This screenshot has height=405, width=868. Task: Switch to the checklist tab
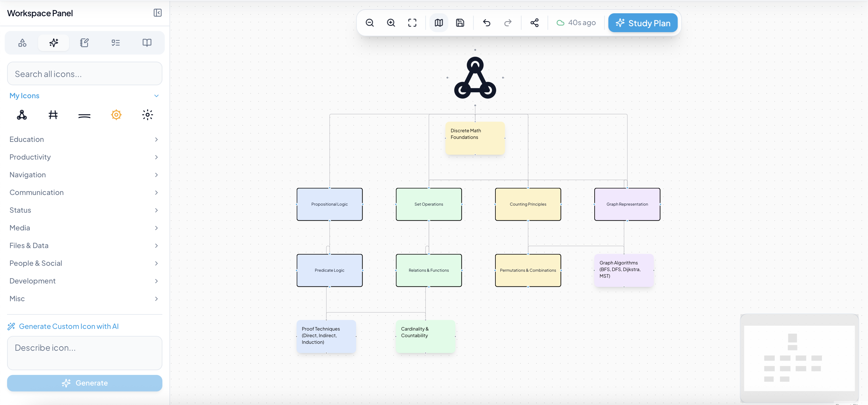click(115, 42)
